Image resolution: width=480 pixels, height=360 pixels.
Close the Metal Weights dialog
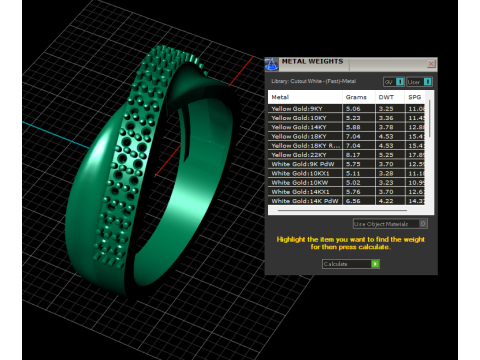click(431, 64)
